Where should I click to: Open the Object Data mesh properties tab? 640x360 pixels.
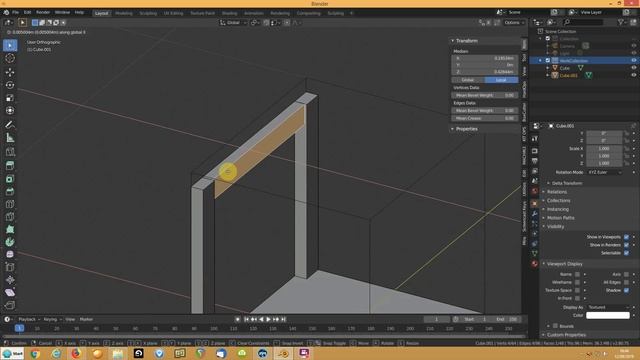pyautogui.click(x=535, y=253)
